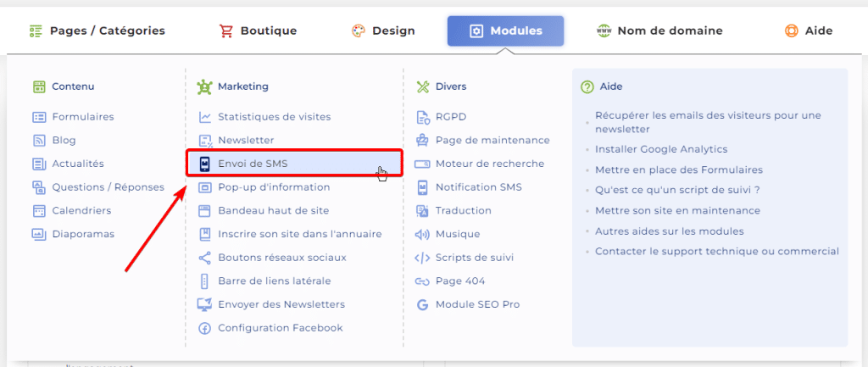Click the Scripts de suivi code icon
The width and height of the screenshot is (868, 367).
pyautogui.click(x=422, y=258)
